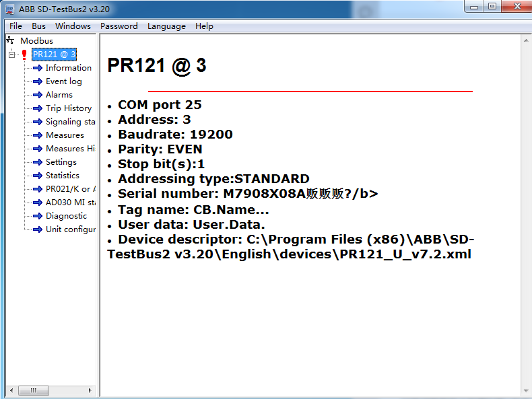This screenshot has height=399, width=532.
Task: Collapse the PR121 @ 3 tree node
Action: (x=12, y=55)
